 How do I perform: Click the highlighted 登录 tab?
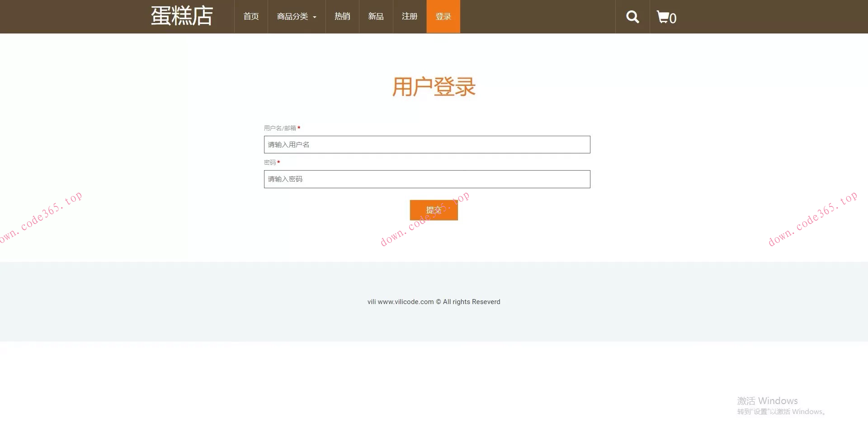pos(443,16)
